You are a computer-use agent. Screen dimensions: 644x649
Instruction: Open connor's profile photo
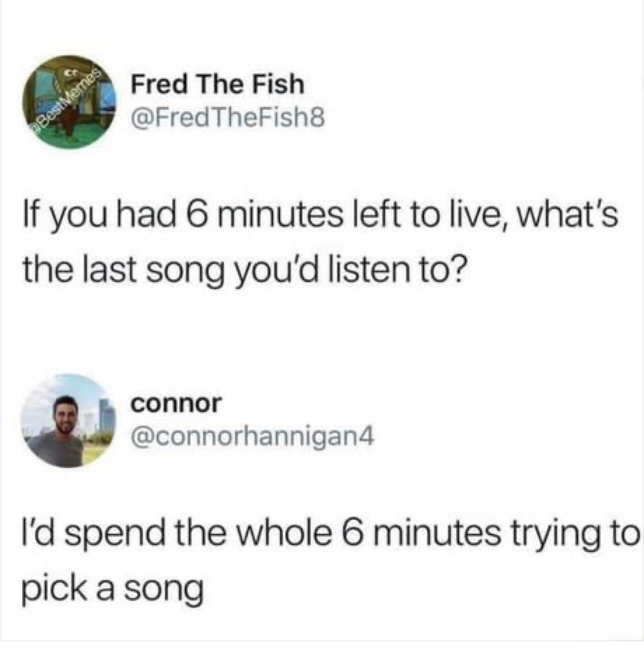point(69,421)
